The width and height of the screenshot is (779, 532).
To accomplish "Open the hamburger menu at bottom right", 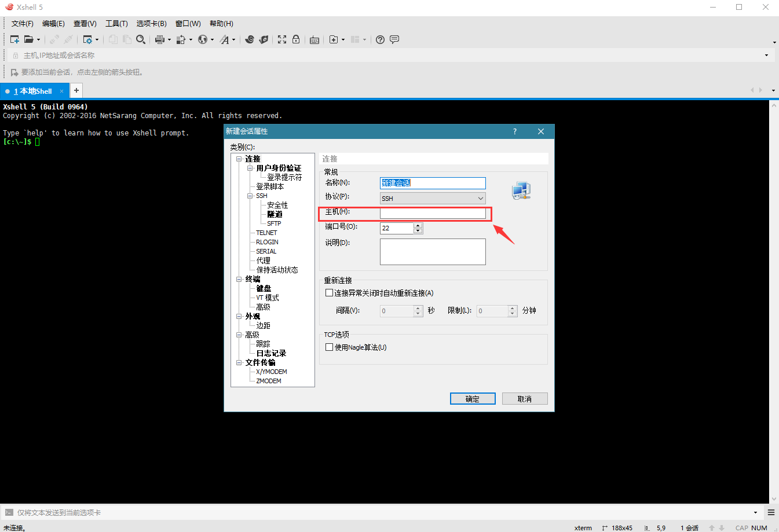I will (771, 512).
